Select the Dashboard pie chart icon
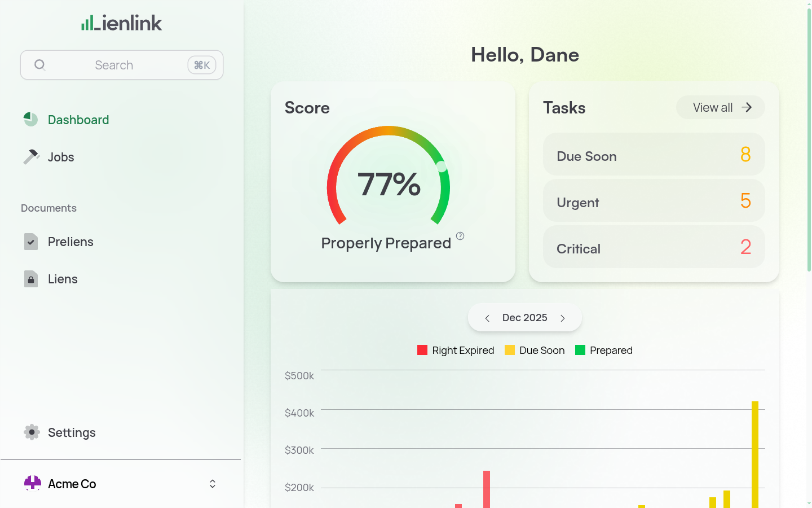The width and height of the screenshot is (812, 508). tap(30, 119)
